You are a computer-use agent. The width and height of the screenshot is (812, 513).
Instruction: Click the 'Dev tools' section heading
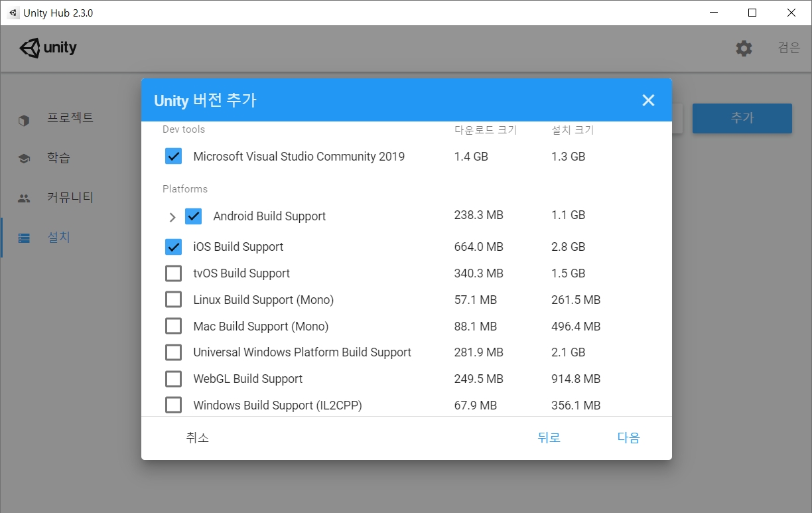(x=184, y=129)
